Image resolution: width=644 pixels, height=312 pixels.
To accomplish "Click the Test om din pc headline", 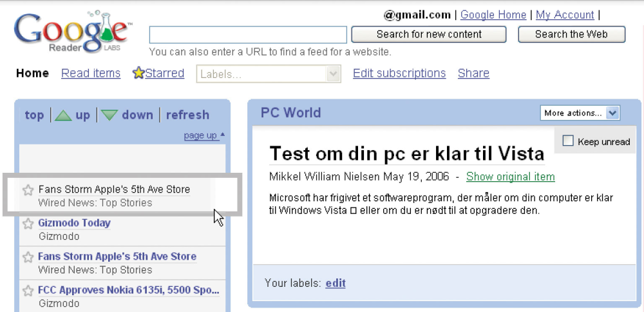I will tap(407, 153).
